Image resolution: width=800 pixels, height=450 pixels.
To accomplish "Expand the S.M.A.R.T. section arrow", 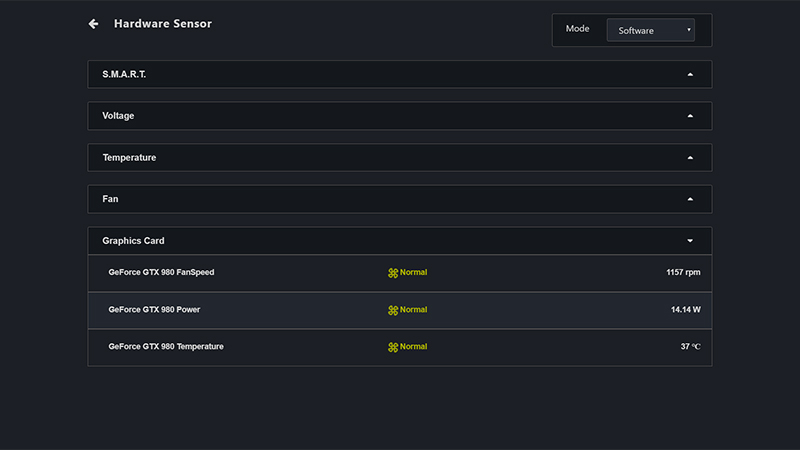I will point(690,74).
